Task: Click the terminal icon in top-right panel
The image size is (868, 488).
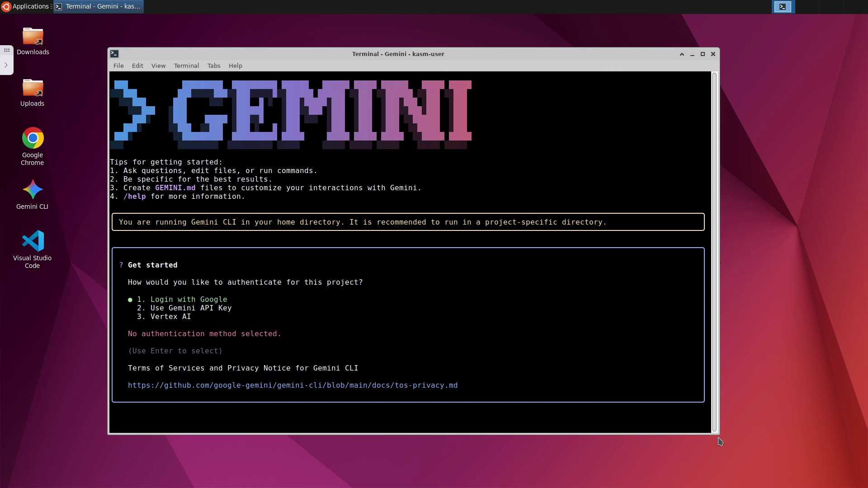Action: pyautogui.click(x=783, y=7)
